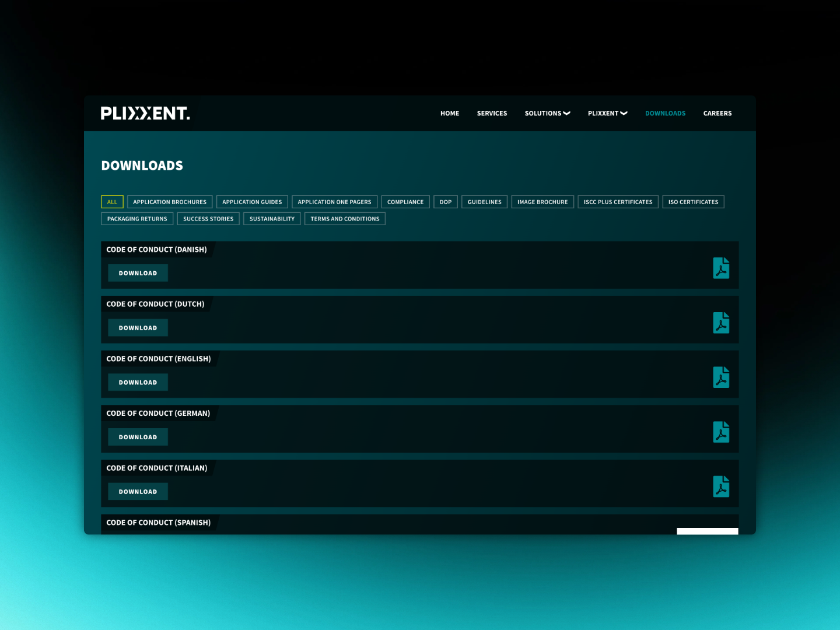
Task: Expand the Plixxent dropdown in navigation
Action: point(607,113)
